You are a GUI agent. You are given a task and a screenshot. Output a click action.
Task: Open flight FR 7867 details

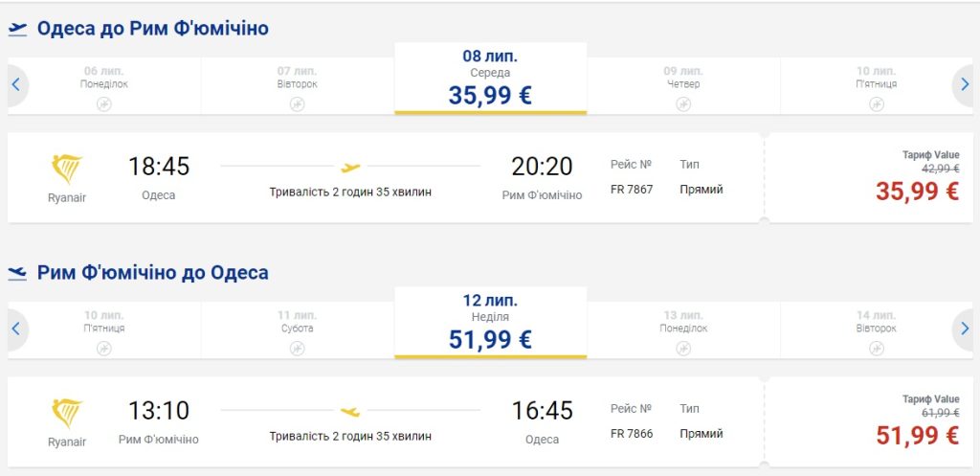(x=632, y=190)
